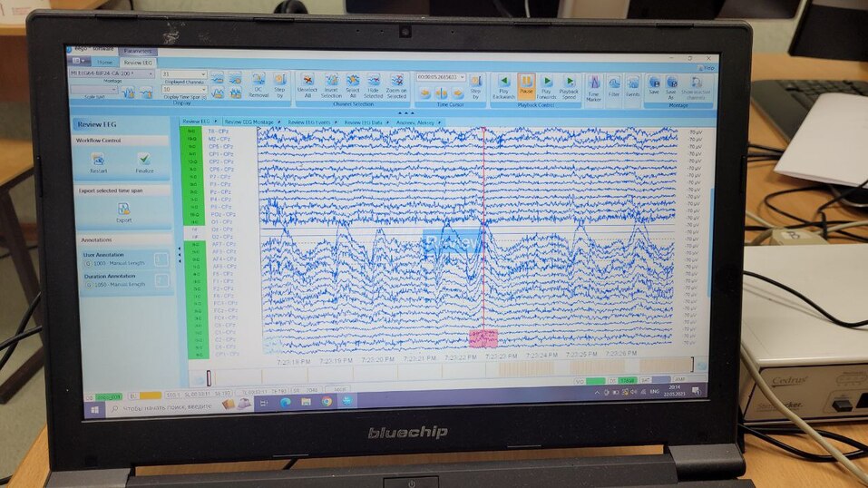Hide the selected channels
The image size is (868, 488).
374,83
